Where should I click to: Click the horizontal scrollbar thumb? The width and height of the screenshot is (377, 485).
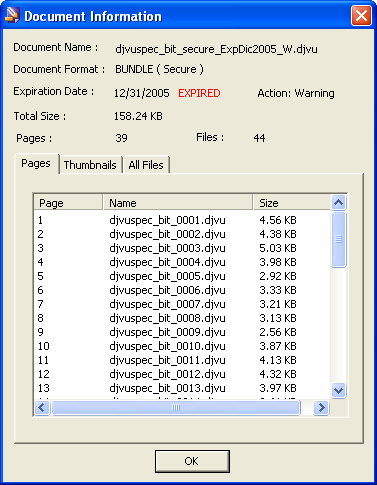click(176, 408)
